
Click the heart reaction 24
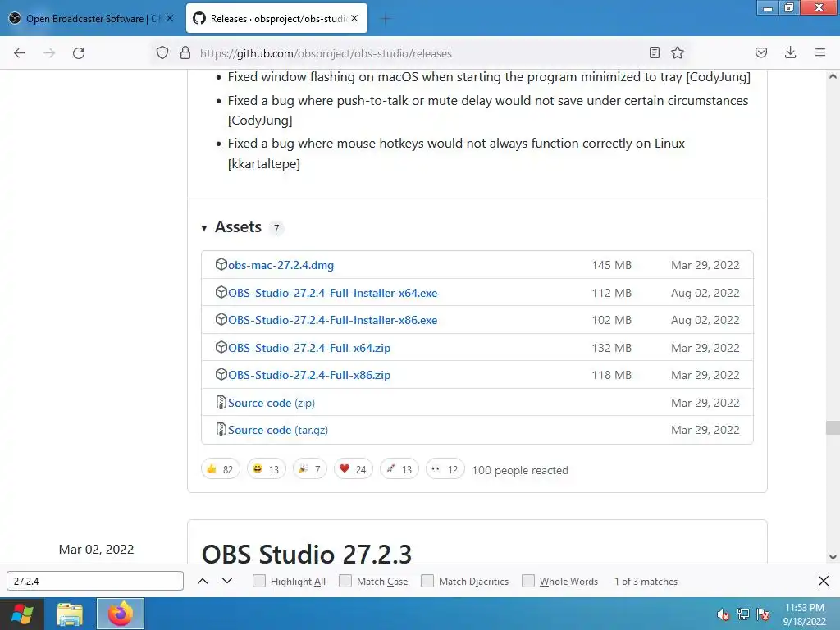(x=353, y=469)
